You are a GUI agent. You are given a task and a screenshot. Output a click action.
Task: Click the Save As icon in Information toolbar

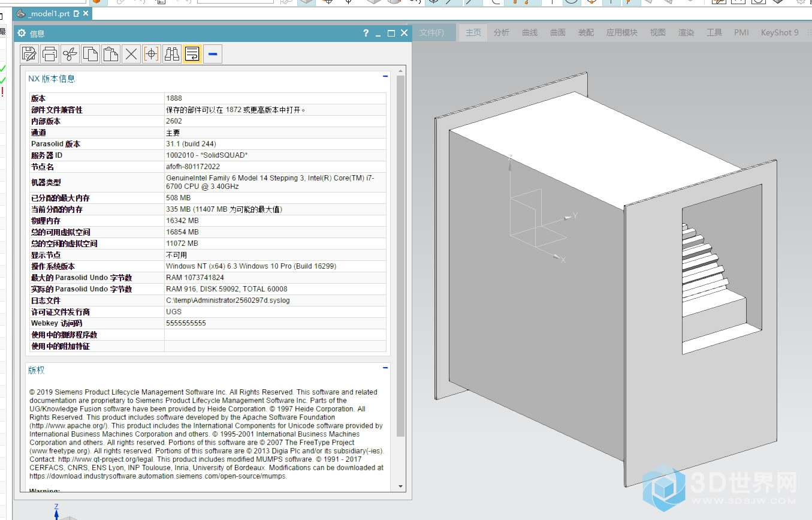pyautogui.click(x=29, y=54)
